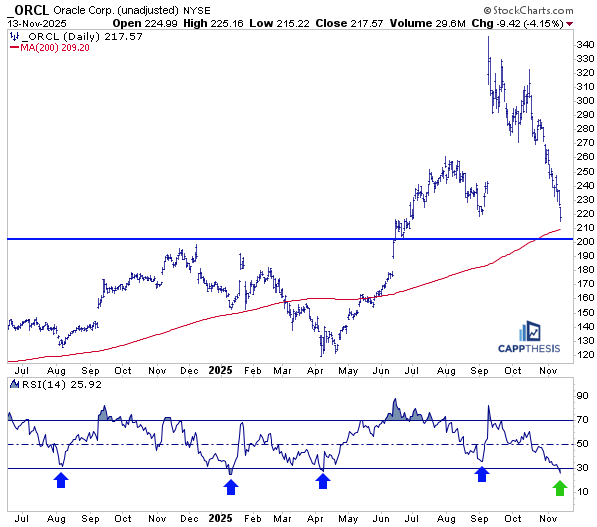Click the Nov label on RSI date axis

tap(548, 519)
